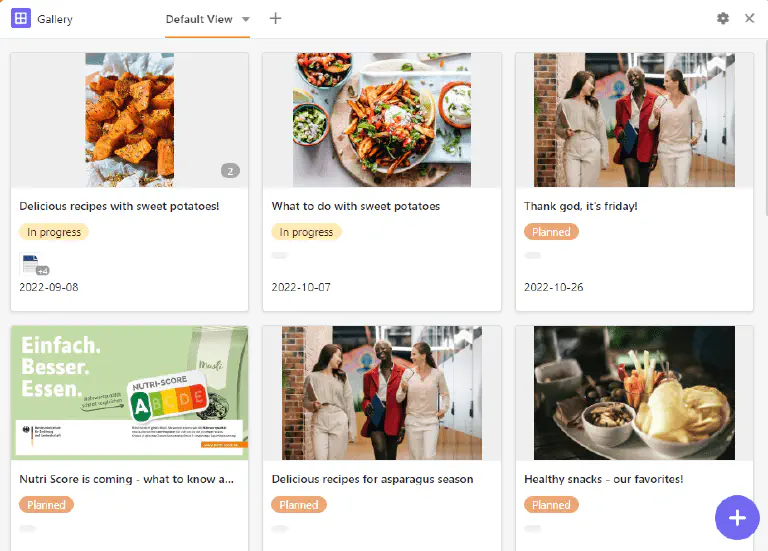Click 'Planned' tag on Nutri Score card

point(46,505)
